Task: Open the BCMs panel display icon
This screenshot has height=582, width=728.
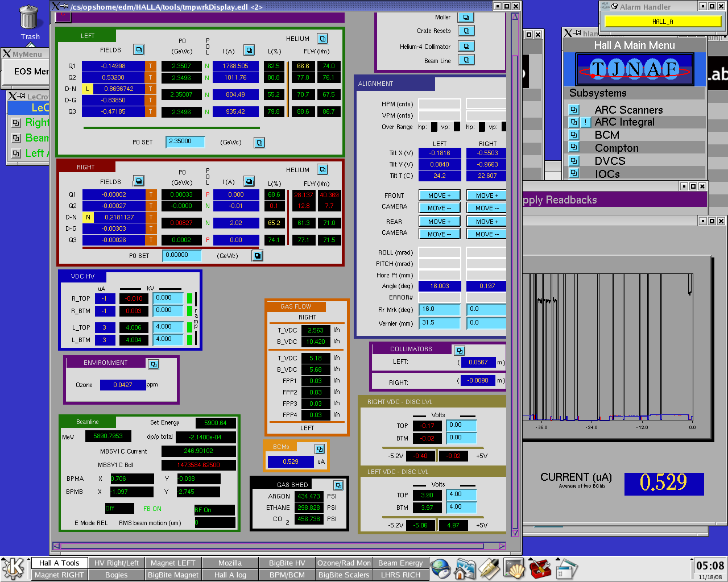Action: coord(320,449)
